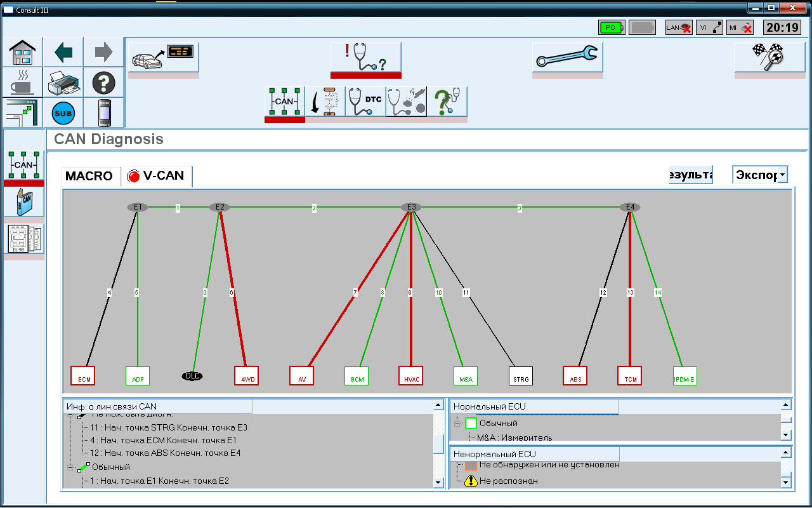812x508 pixels.
Task: Open the Help question mark icon
Action: coord(103,83)
